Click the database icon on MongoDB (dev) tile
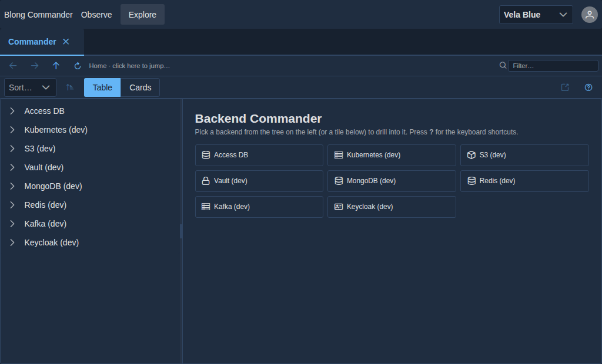602x364 pixels. [339, 181]
